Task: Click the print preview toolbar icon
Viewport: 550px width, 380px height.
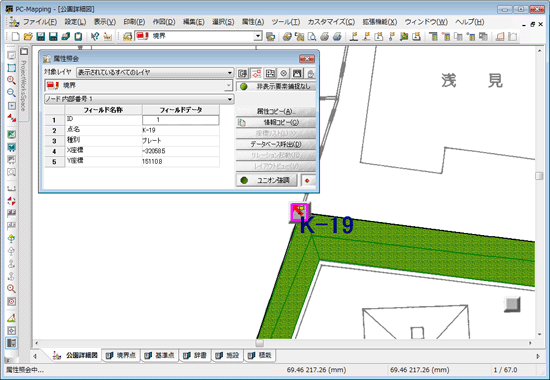Action: coord(312,36)
